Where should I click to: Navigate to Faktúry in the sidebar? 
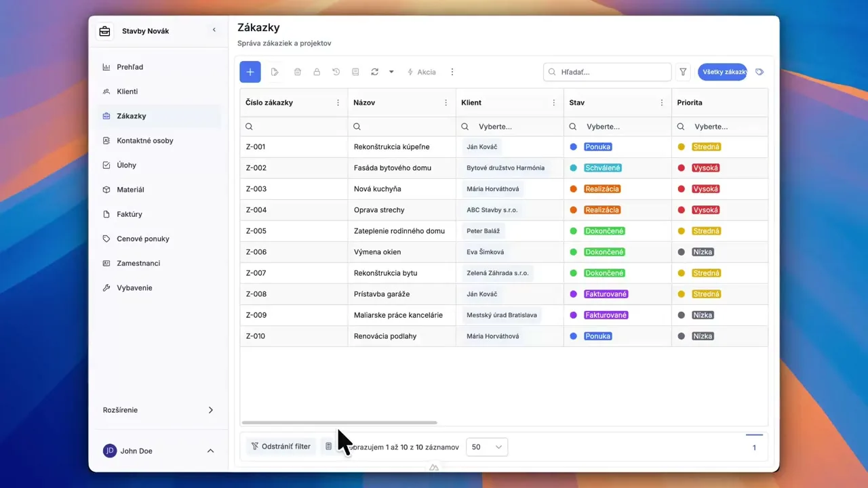[x=127, y=214]
